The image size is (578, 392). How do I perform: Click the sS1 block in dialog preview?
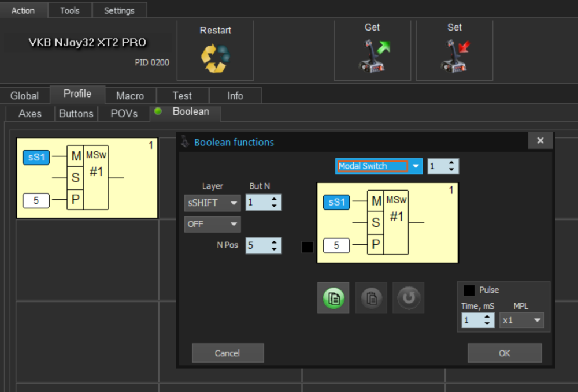(336, 203)
